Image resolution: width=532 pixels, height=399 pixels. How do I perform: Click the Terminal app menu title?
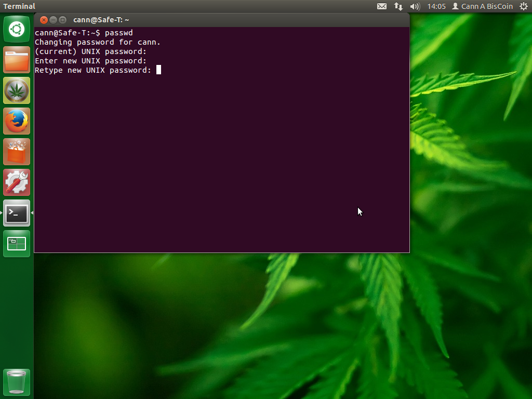pyautogui.click(x=19, y=6)
